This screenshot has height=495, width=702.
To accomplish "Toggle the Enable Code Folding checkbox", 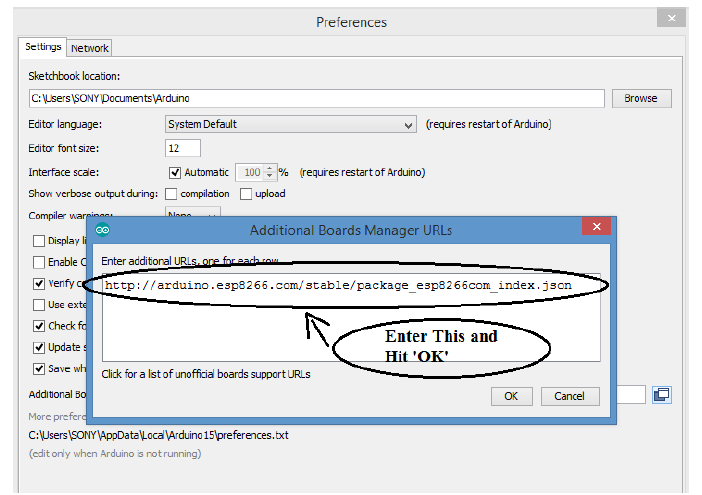I will 39,262.
